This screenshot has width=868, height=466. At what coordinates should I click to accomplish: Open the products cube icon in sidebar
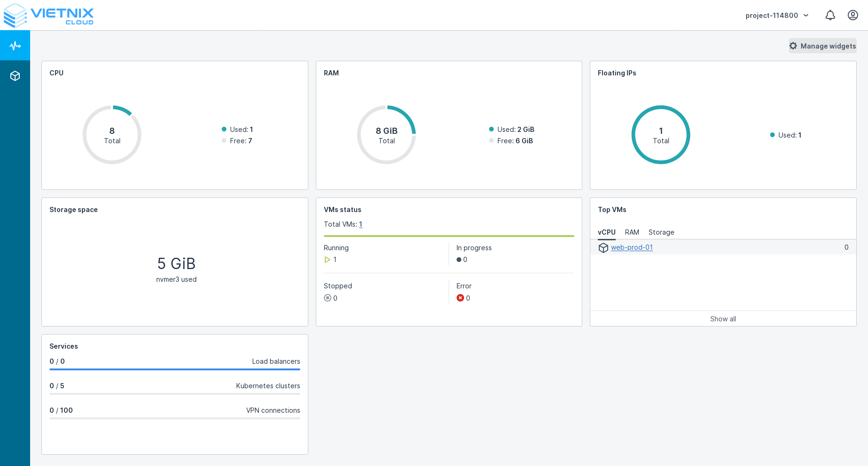click(15, 75)
